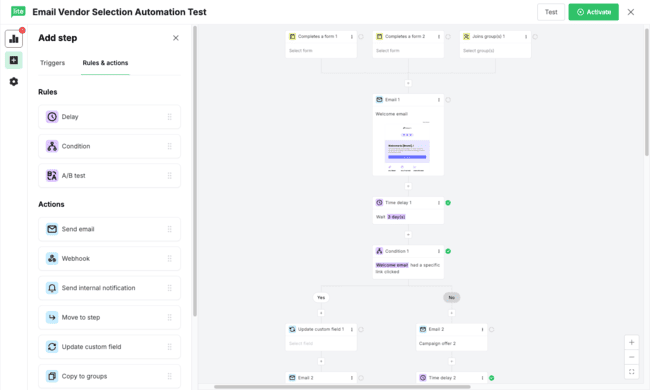Click the MailerLite logo
The width and height of the screenshot is (650, 390).
(18, 12)
